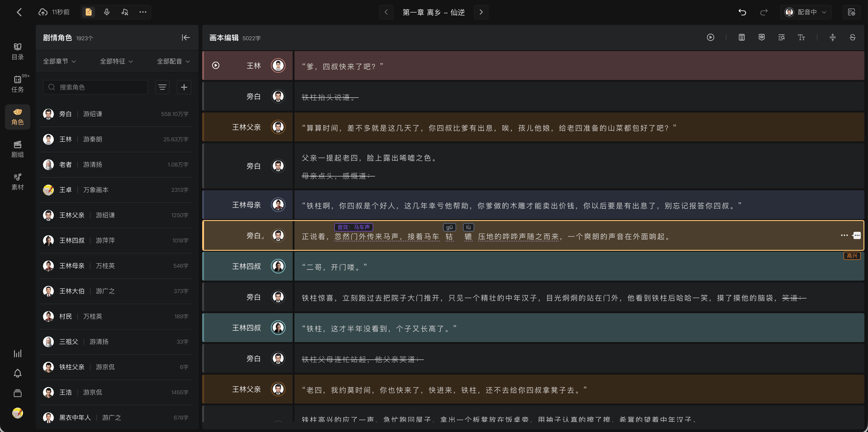Screen dimensions: 868x432
Task: Play the 王林 dialogue line
Action: (216, 65)
